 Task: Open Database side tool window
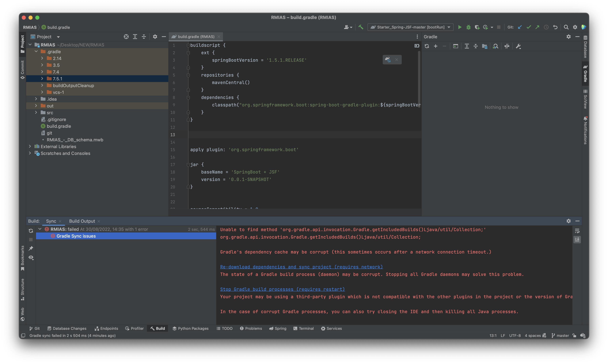(585, 47)
